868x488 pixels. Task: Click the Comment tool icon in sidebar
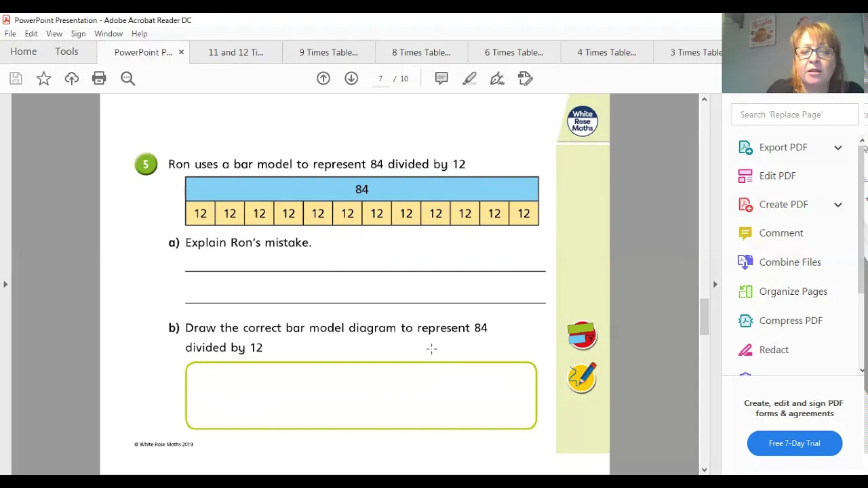[745, 233]
